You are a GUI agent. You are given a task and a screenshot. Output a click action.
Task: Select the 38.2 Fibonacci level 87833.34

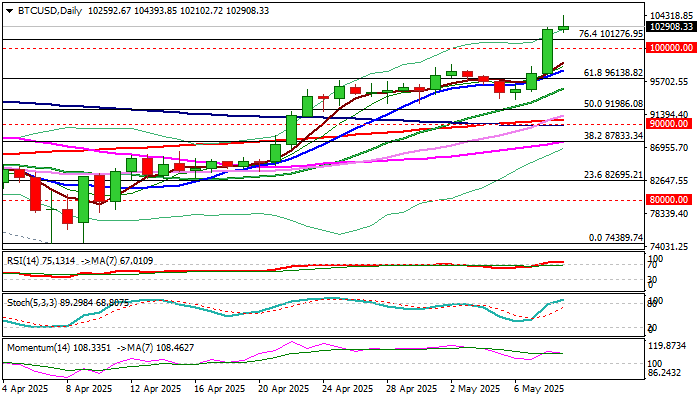click(x=613, y=136)
